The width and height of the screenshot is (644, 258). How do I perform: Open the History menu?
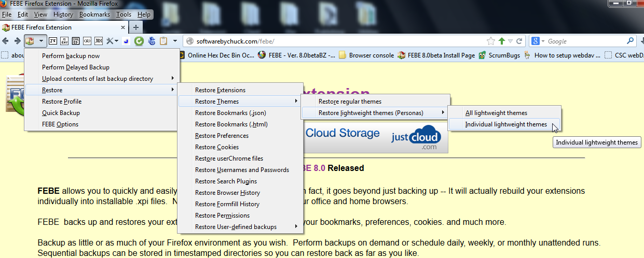[63, 15]
